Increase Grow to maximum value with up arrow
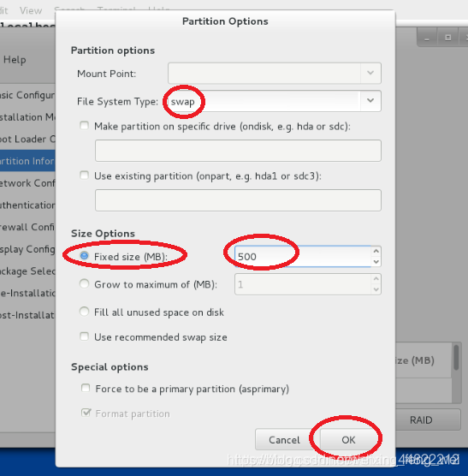The width and height of the screenshot is (468, 476). coord(376,279)
